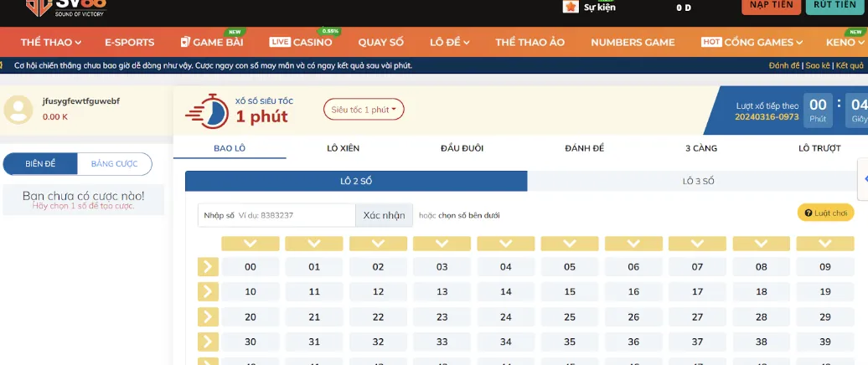Click the Sự kiện star icon
Screen dimensions: 868x365
571,7
